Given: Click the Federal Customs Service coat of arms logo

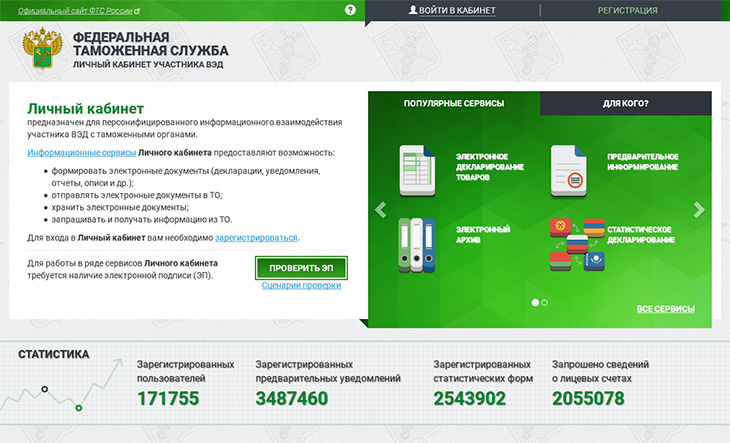Looking at the screenshot, I should click(42, 48).
